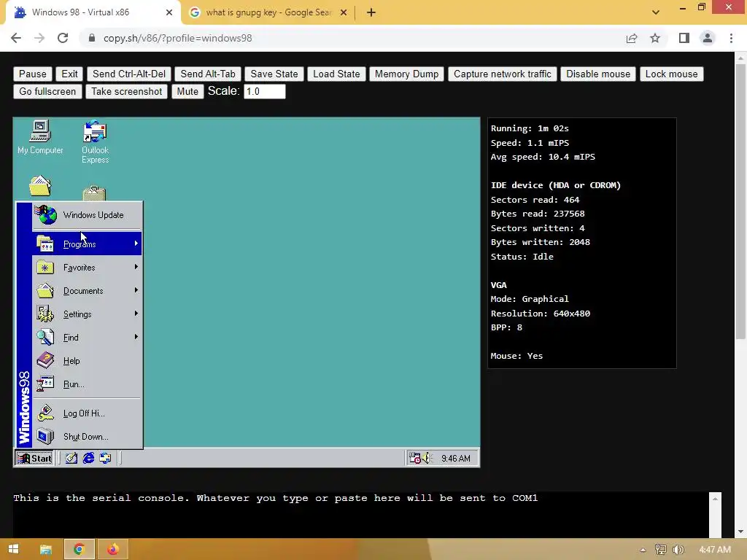Click the Help book icon
Screen dimensions: 747x560
[x=45, y=360]
